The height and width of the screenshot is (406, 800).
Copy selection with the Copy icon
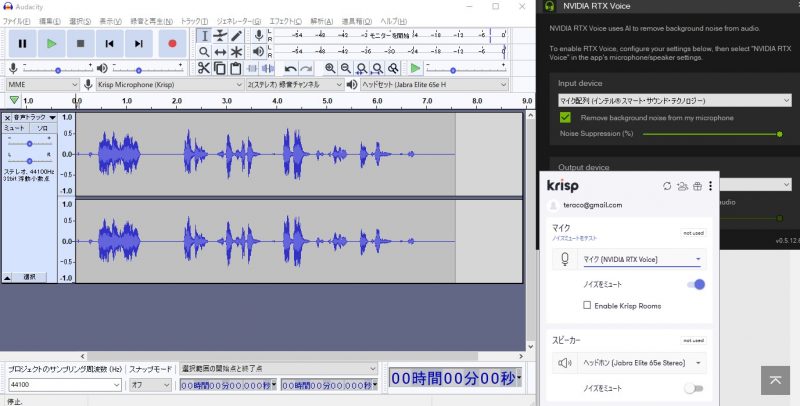point(220,68)
